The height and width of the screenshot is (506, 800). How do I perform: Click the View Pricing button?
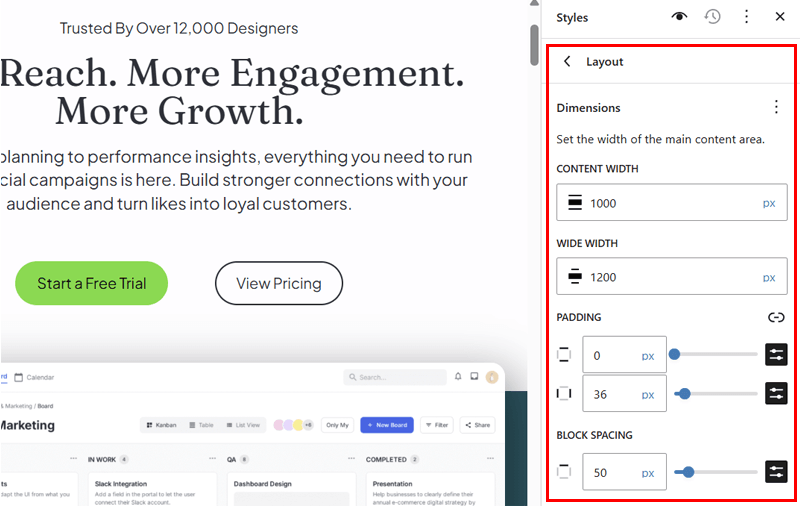coord(279,284)
